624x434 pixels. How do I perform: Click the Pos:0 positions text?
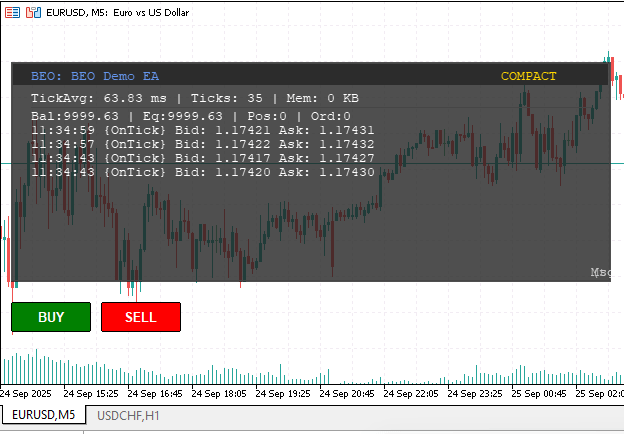(x=267, y=116)
